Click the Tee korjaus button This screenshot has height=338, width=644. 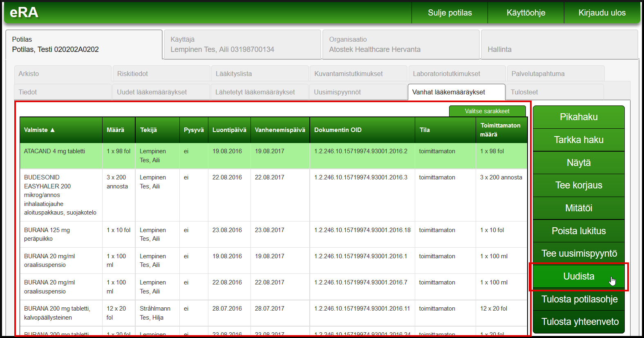pos(579,185)
